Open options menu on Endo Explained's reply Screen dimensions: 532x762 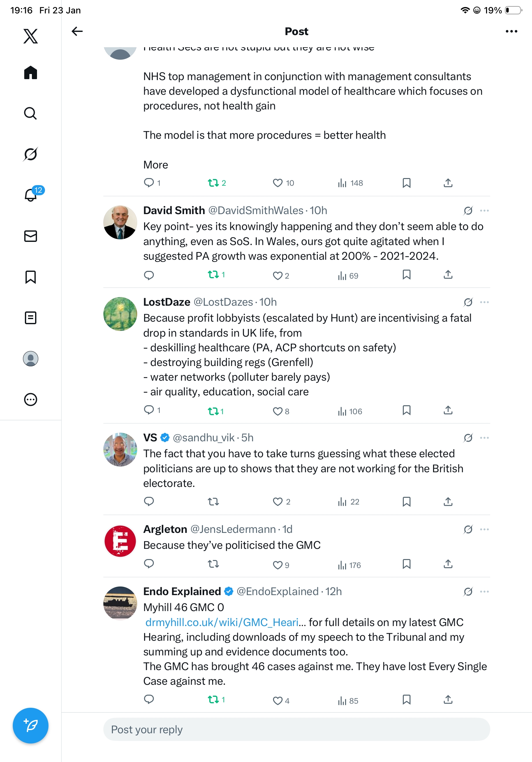coord(484,591)
